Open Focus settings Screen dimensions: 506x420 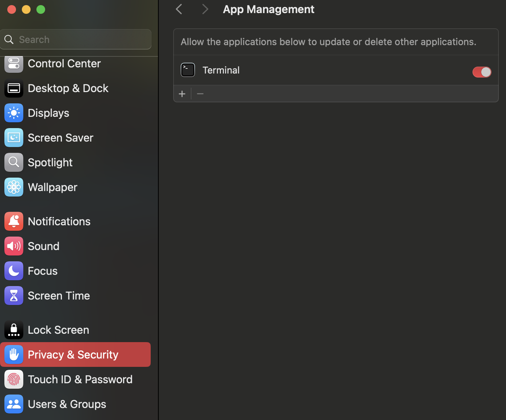[x=75, y=271]
